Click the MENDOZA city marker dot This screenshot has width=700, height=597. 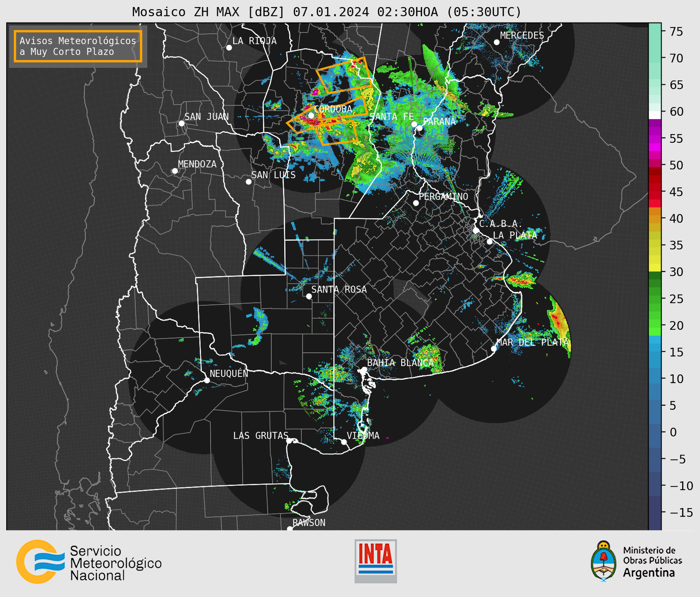click(175, 171)
